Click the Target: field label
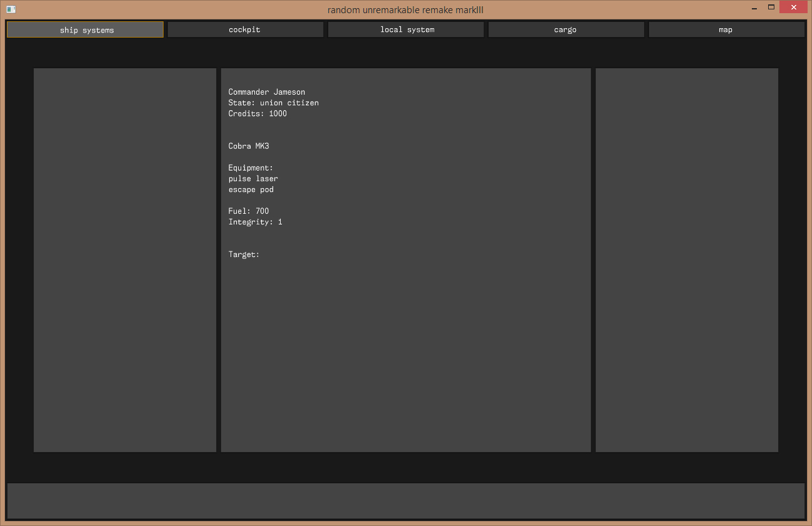Viewport: 812px width, 526px height. [x=244, y=255]
